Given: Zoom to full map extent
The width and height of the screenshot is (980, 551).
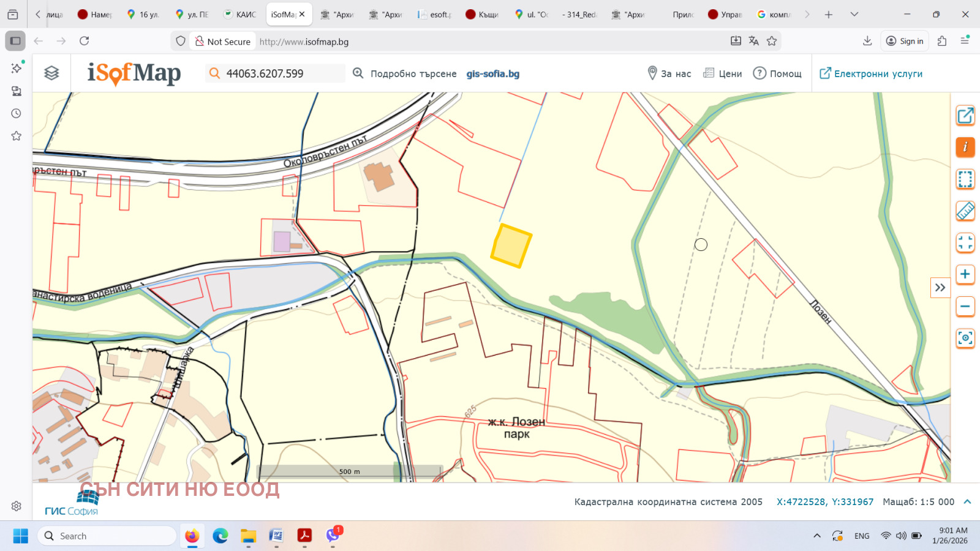Looking at the screenshot, I should (965, 243).
